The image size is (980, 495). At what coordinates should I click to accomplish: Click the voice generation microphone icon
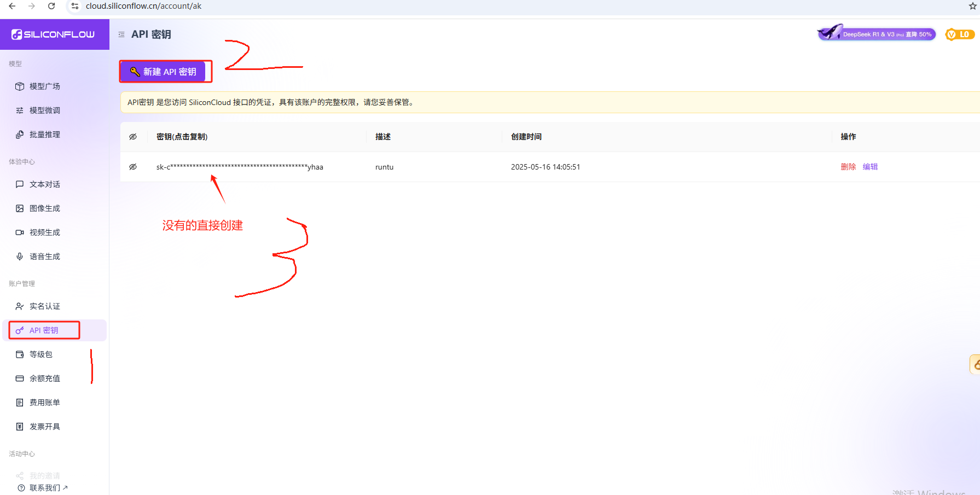coord(20,257)
